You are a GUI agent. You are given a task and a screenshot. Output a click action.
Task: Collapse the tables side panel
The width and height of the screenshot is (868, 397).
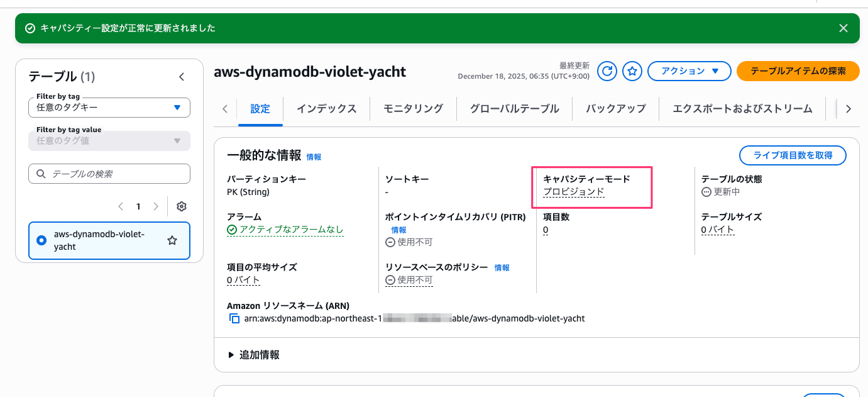coord(182,77)
